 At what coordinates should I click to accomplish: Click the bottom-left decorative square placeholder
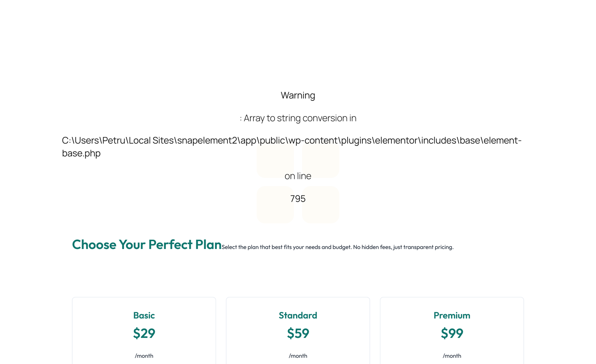click(x=275, y=204)
